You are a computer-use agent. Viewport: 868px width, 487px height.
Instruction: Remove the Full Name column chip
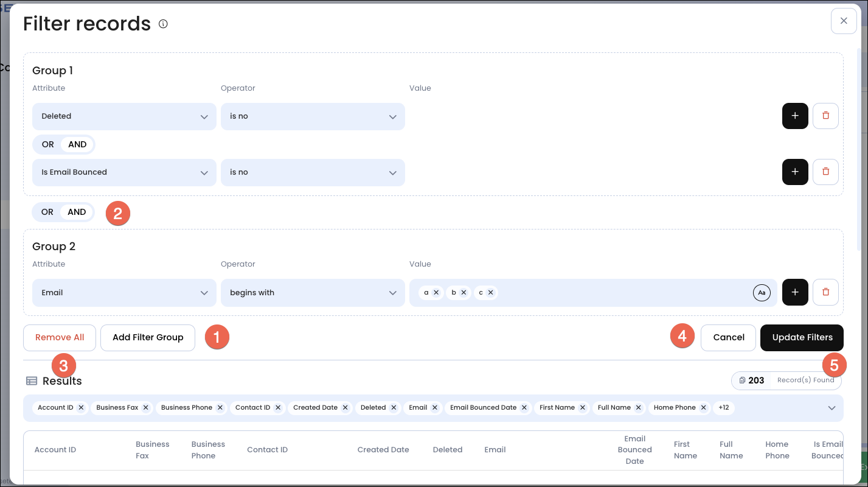639,408
